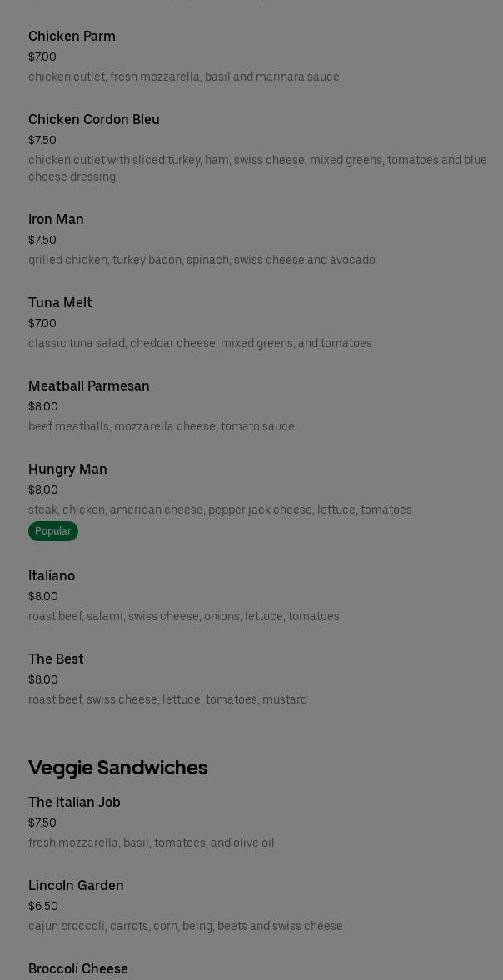Open the Meatball Parmesan item
This screenshot has width=503, height=980.
coord(89,386)
